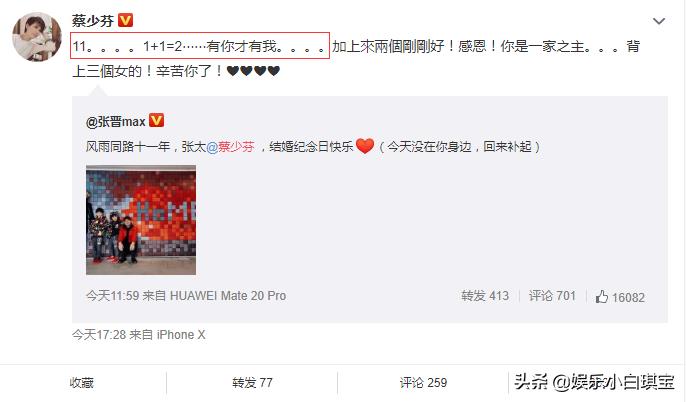The width and height of the screenshot is (686, 402).
Task: Open 蔡少芬's username link
Action: coord(93,21)
